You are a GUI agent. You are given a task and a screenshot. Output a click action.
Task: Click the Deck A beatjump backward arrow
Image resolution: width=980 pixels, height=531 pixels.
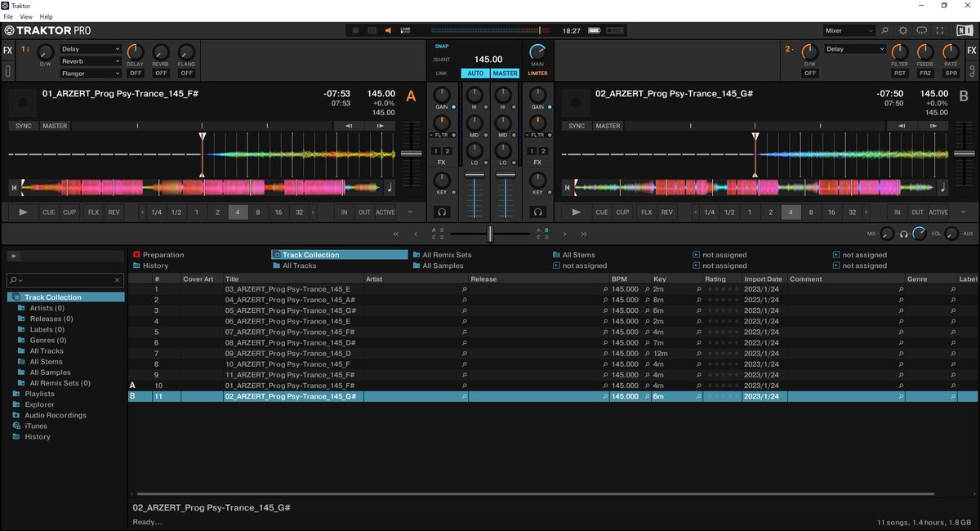pos(349,126)
